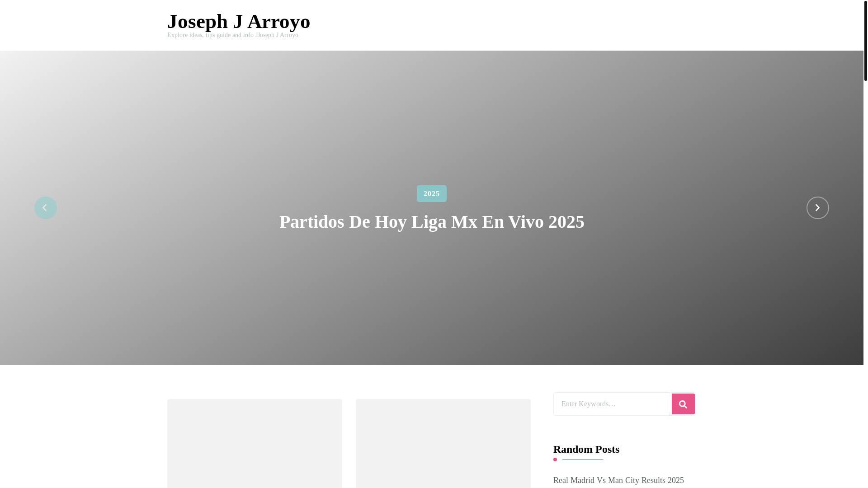
Task: Click the site tagline text
Action: 233,35
